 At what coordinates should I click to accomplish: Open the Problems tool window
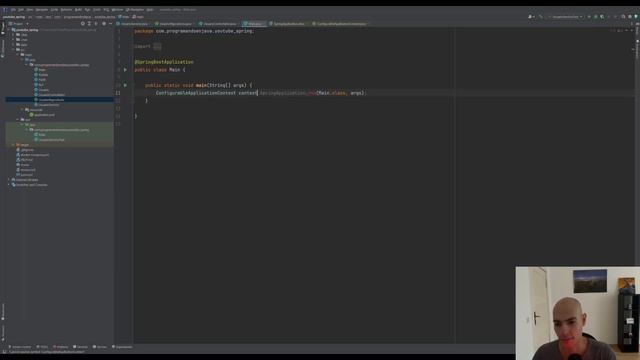[x=60, y=347]
